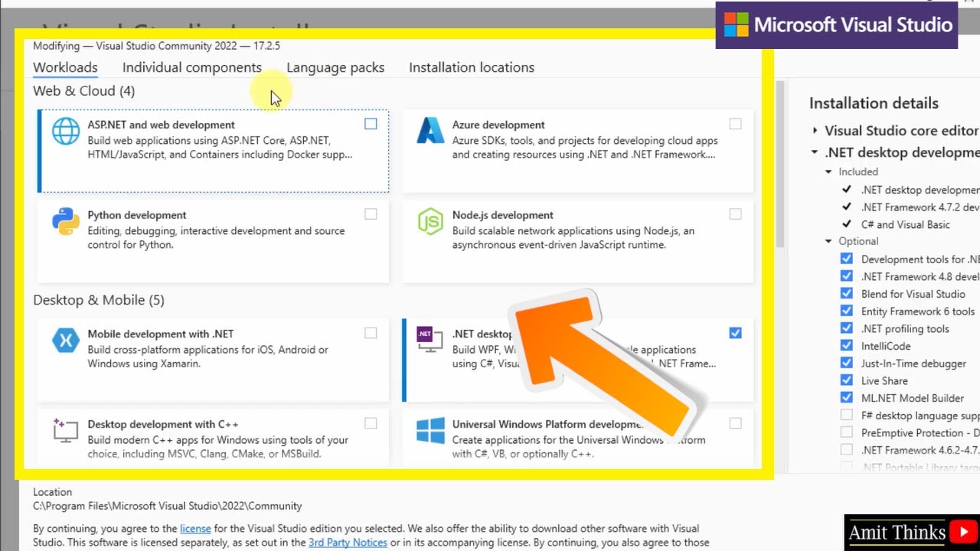Enable Desktop development with C++ checkbox
This screenshot has width=980, height=551.
click(x=371, y=423)
